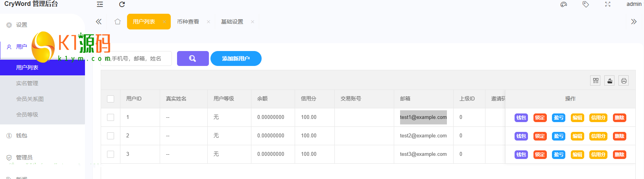Expand the 管理员 sidebar menu
The image size is (644, 179).
(x=42, y=157)
